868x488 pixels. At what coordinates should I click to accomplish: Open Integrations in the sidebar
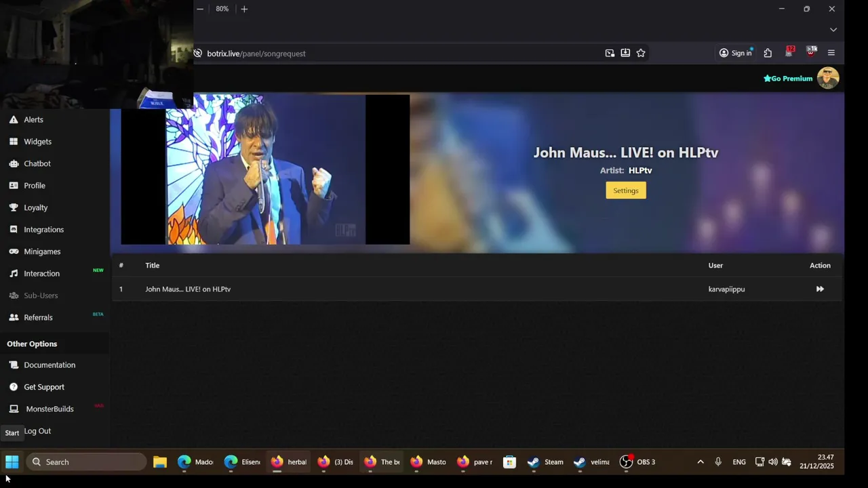pyautogui.click(x=43, y=230)
